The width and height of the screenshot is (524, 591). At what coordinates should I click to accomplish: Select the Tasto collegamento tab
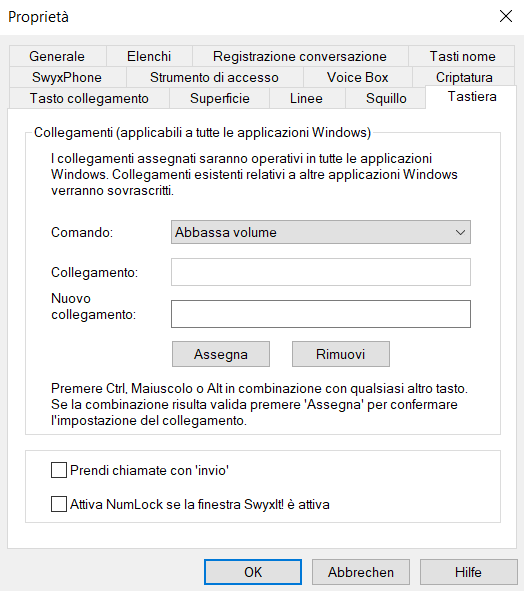[89, 98]
